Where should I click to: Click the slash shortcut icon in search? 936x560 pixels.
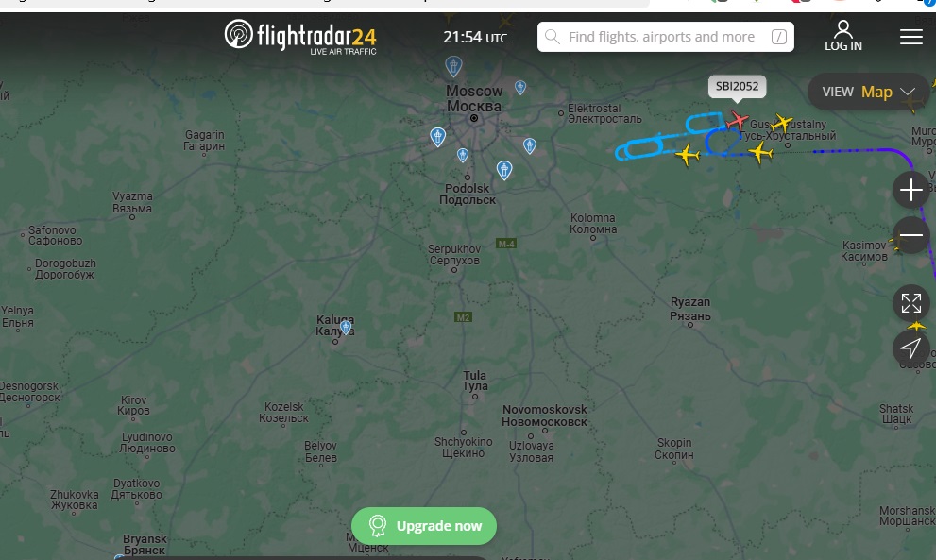tap(778, 37)
